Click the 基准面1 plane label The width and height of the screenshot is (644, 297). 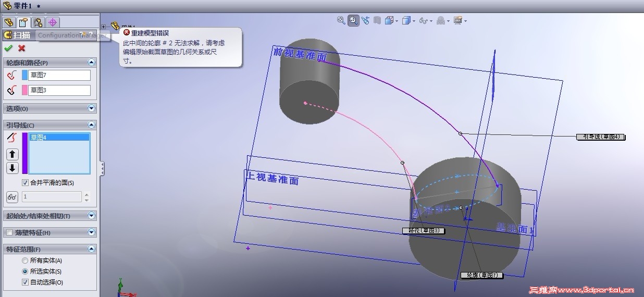click(515, 228)
